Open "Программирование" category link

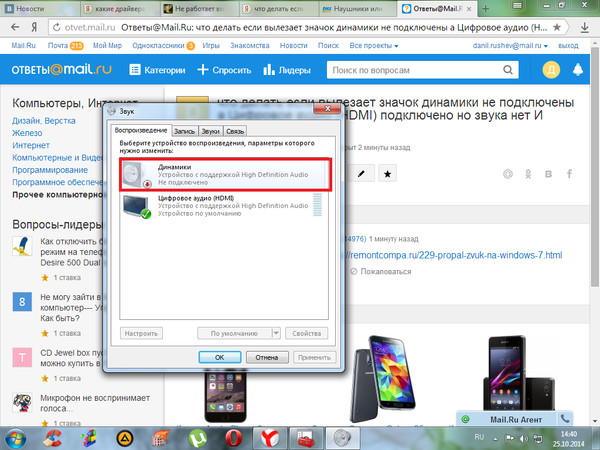[50, 170]
